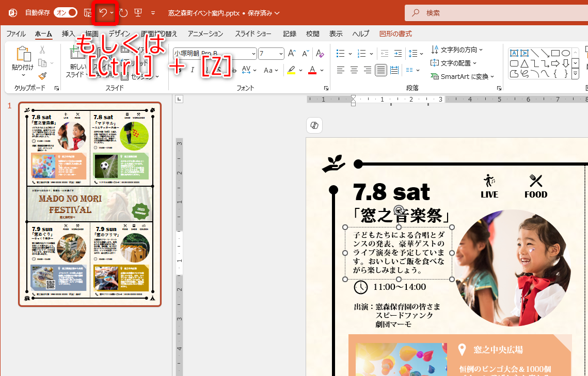Viewport: 588px width, 376px height.
Task: Insert an oval shape from the shape gallery
Action: click(x=566, y=53)
